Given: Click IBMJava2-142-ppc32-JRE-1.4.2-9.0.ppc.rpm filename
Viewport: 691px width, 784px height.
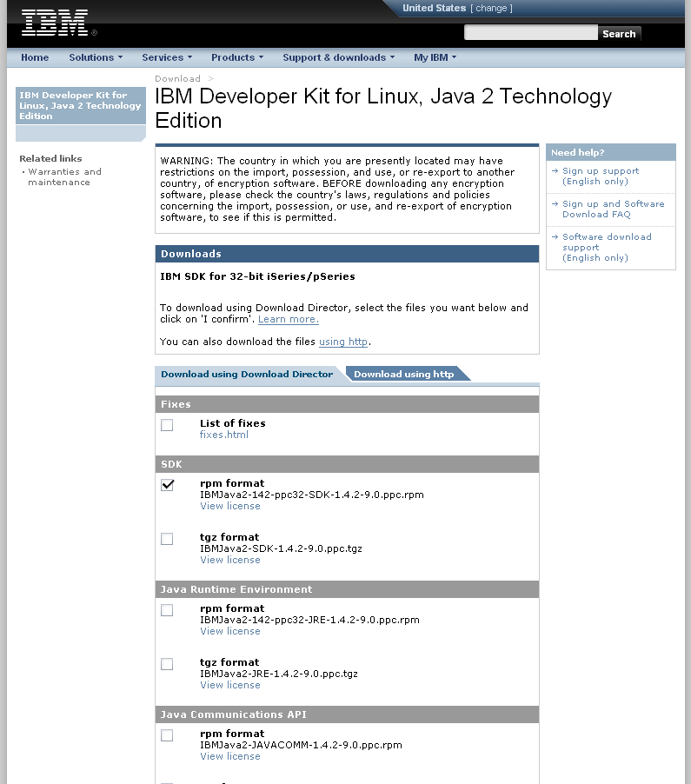Looking at the screenshot, I should point(310,620).
